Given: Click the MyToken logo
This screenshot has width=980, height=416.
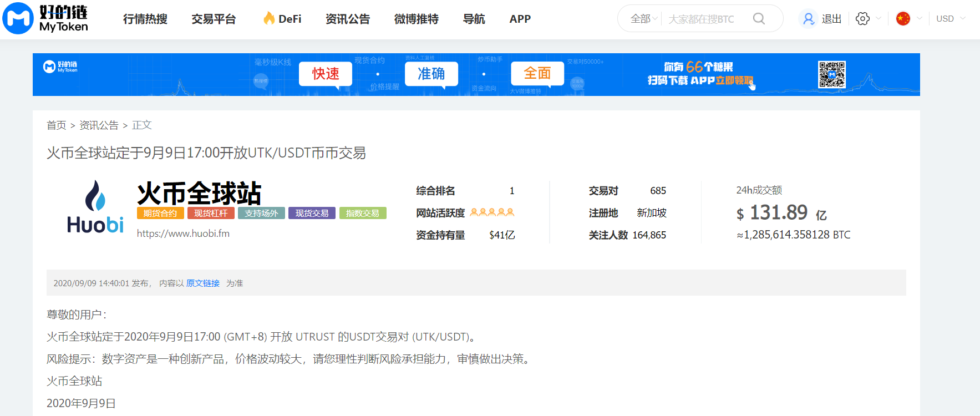Looking at the screenshot, I should click(45, 18).
